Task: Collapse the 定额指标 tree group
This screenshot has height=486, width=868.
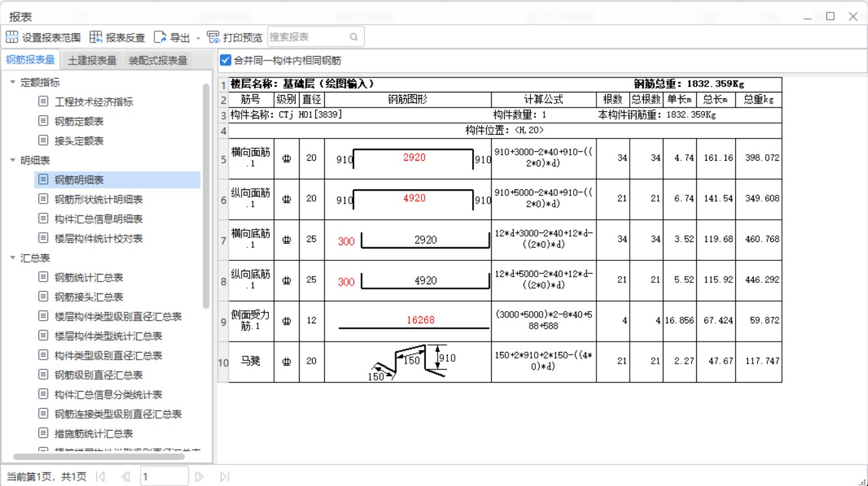Action: click(12, 83)
